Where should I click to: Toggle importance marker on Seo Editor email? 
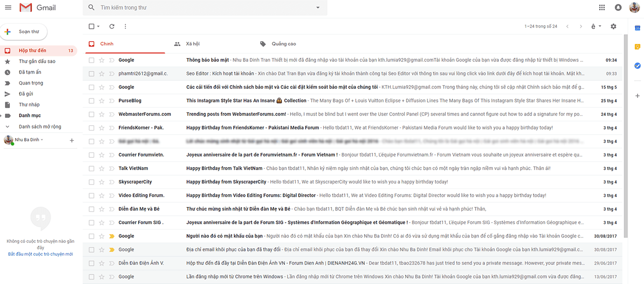111,74
